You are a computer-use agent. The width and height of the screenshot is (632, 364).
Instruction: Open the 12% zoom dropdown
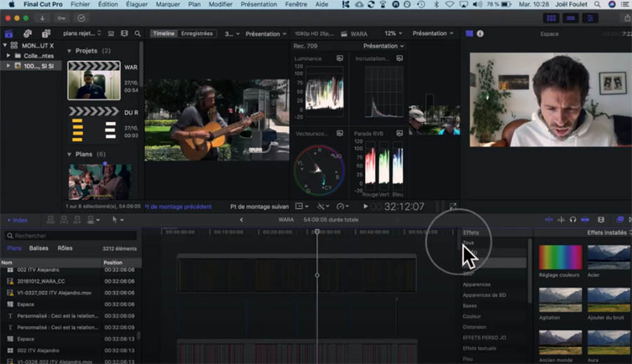(393, 34)
